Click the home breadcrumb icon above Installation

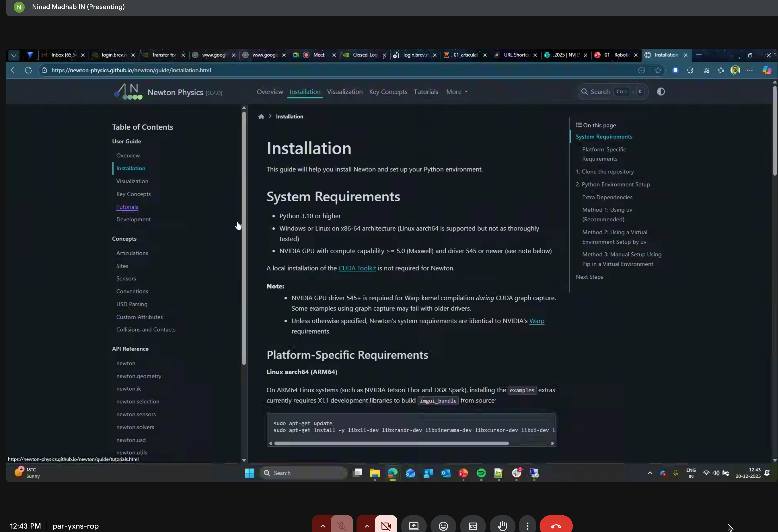(x=261, y=116)
